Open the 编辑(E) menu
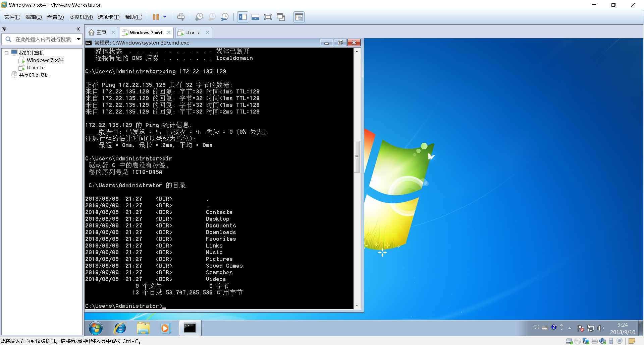This screenshot has width=644, height=345. 34,17
